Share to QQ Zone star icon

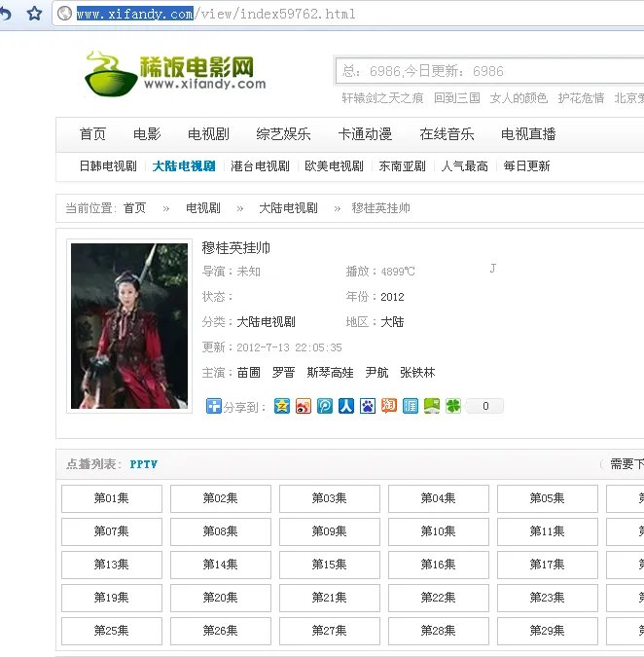pos(282,406)
